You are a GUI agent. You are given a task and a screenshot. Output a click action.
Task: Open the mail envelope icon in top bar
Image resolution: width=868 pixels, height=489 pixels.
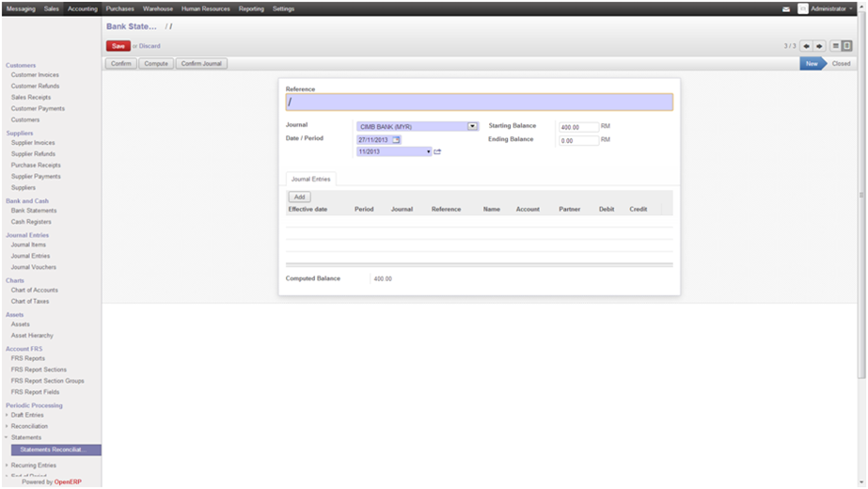point(785,8)
